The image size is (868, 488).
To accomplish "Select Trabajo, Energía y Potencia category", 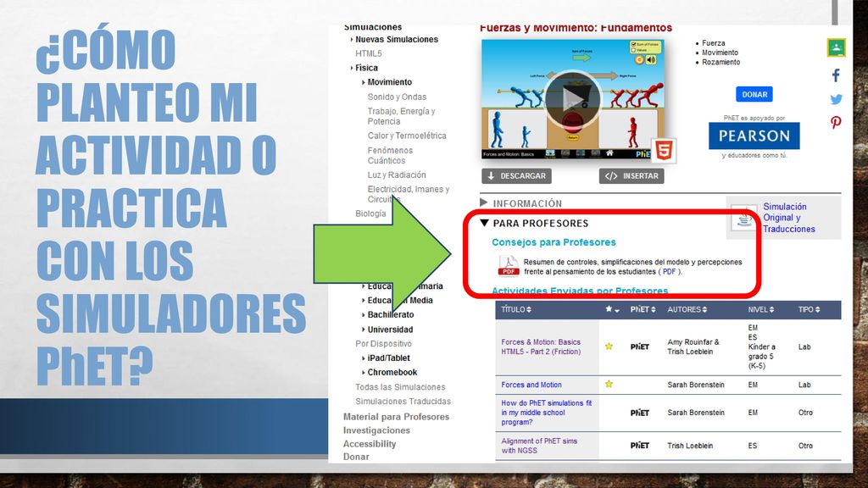I will point(401,116).
